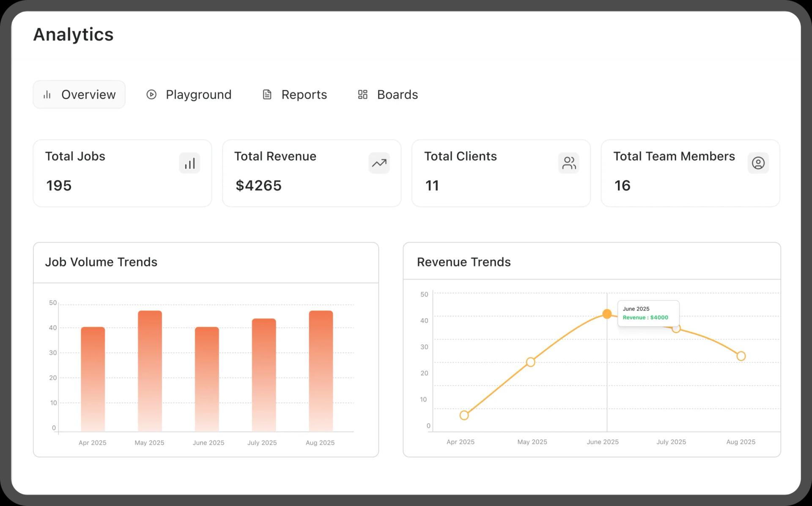Click the document icon next to Reports

(267, 94)
